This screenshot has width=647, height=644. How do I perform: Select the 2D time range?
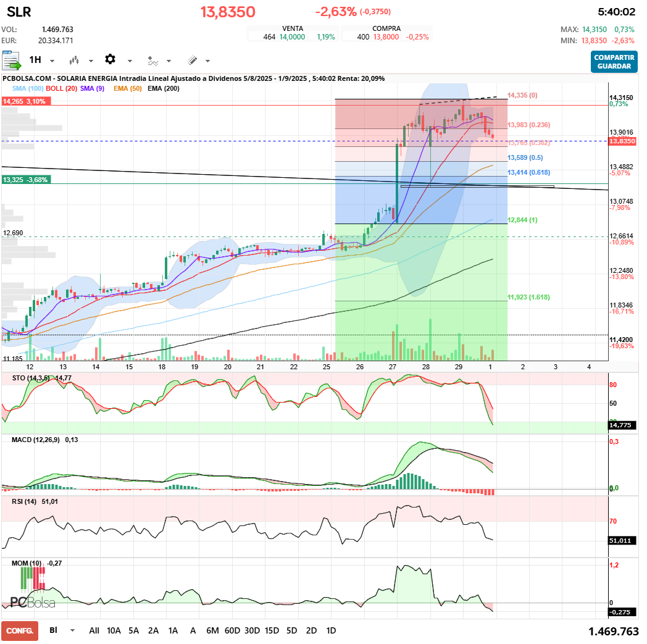(311, 630)
